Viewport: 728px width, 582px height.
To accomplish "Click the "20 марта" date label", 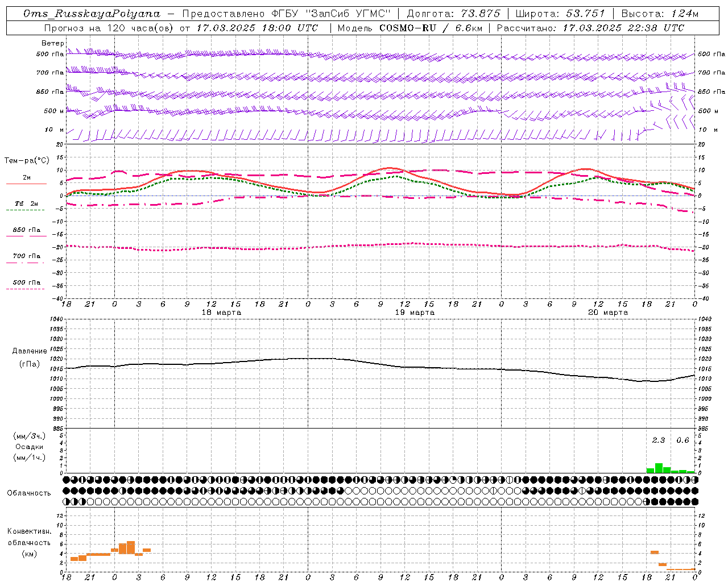I will click(608, 313).
